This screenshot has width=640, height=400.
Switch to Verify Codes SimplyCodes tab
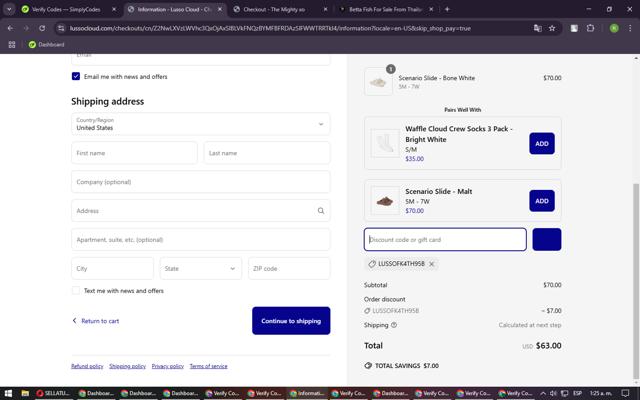pos(65,9)
